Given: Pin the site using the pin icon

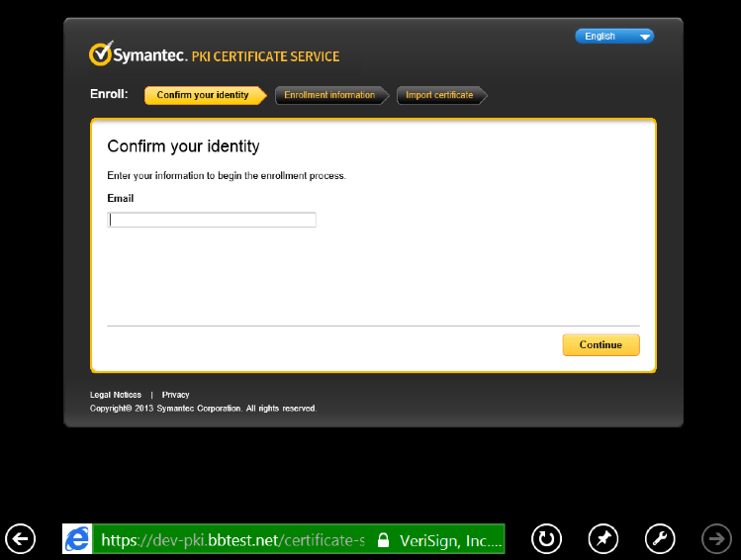Looking at the screenshot, I should [x=603, y=539].
